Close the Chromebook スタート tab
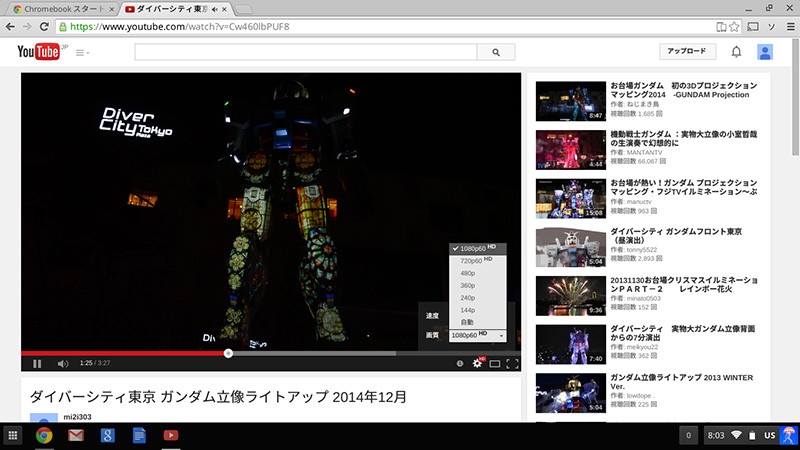Image resolution: width=800 pixels, height=450 pixels. tap(112, 9)
